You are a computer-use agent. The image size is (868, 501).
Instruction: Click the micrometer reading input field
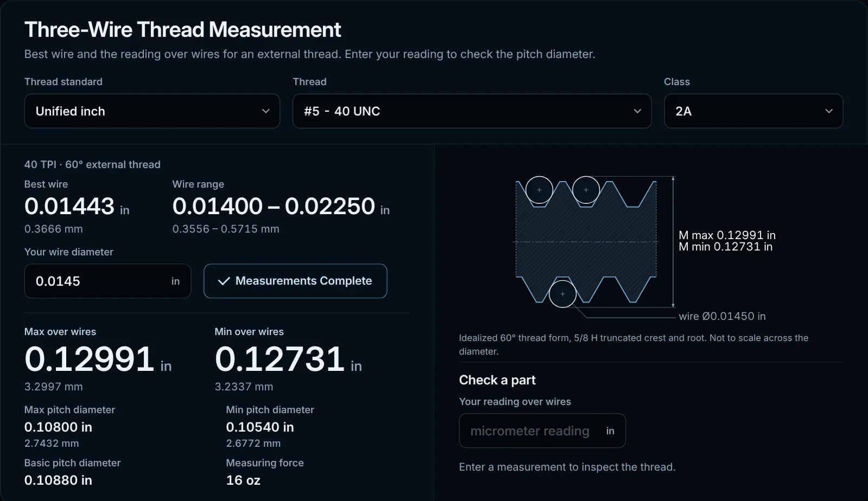point(542,431)
